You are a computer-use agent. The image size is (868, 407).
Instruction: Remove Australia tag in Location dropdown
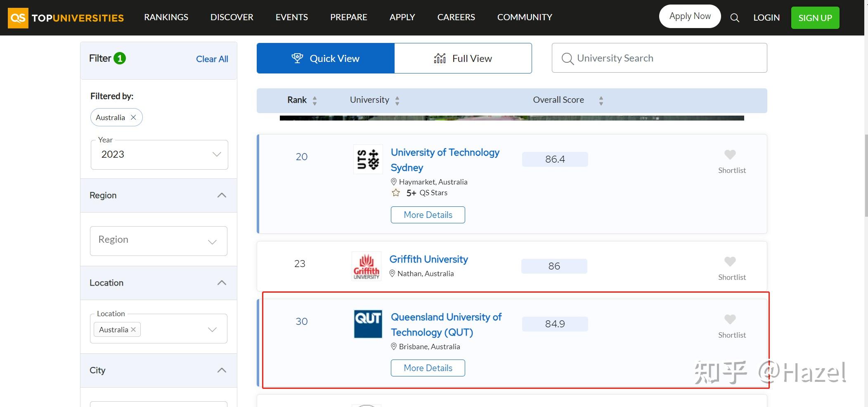[x=133, y=330]
